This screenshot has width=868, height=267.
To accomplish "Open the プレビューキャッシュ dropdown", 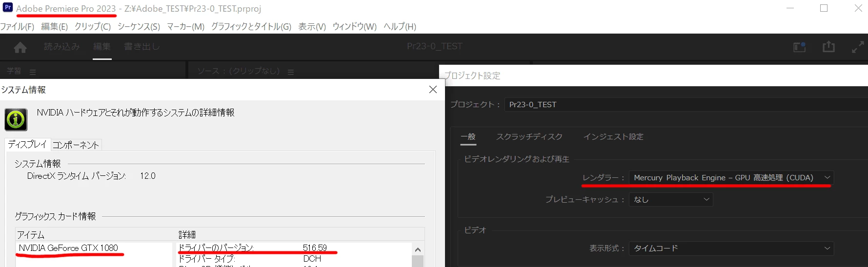I will coord(671,199).
